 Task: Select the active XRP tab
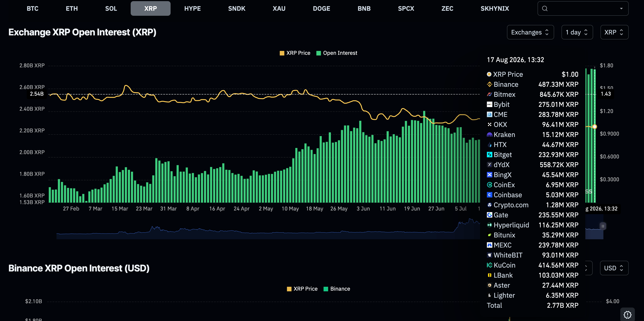[x=151, y=8]
